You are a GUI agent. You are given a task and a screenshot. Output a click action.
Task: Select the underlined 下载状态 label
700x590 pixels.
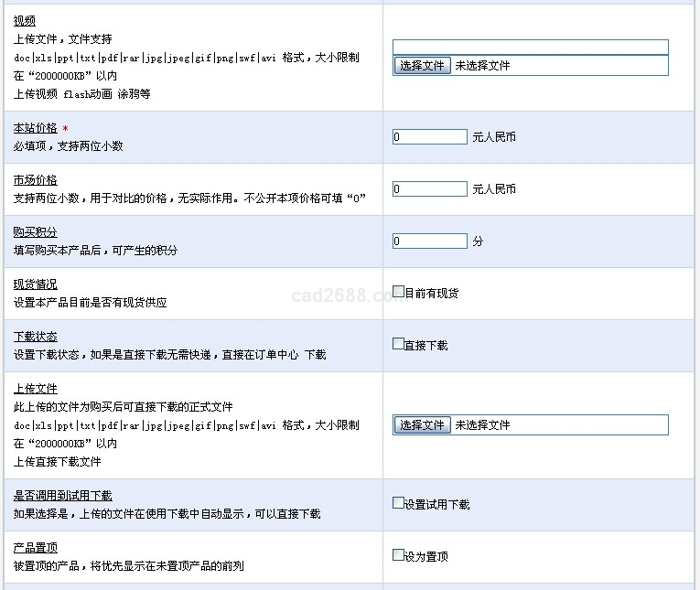(36, 337)
